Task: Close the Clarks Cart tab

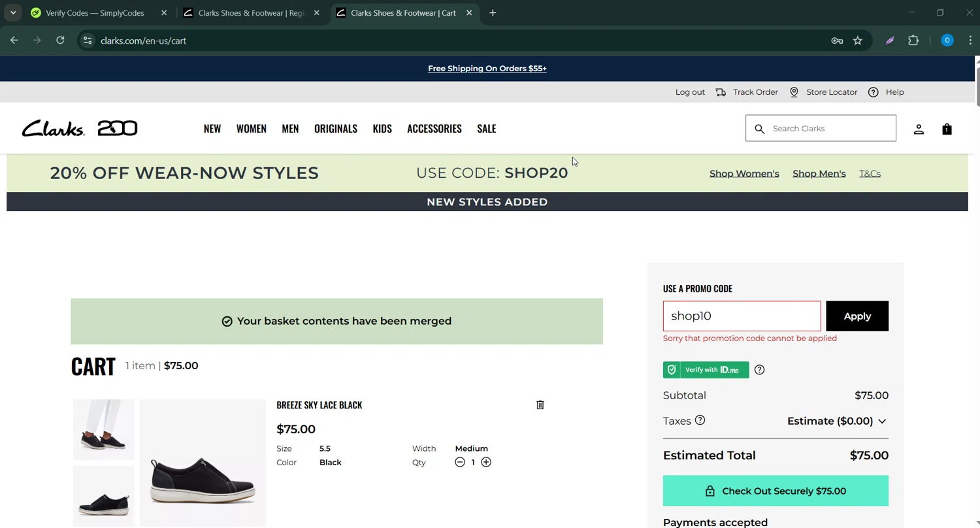Action: (x=469, y=12)
